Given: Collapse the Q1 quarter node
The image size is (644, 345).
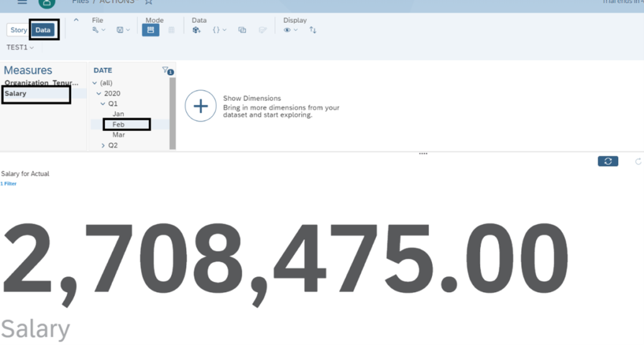Looking at the screenshot, I should [103, 104].
